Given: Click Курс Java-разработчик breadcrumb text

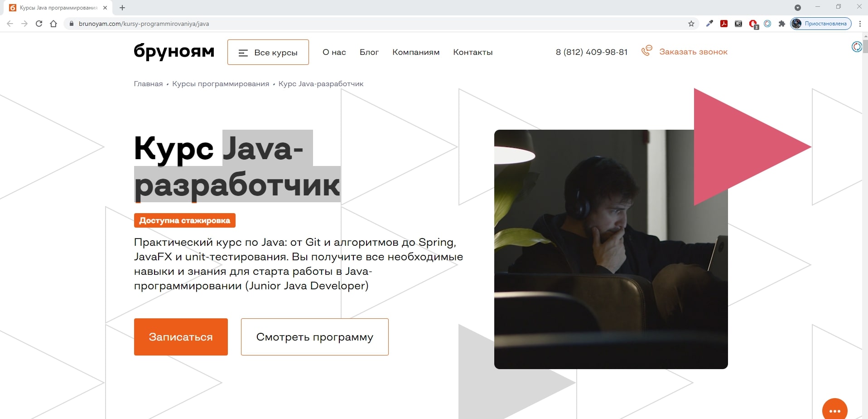Looking at the screenshot, I should (x=321, y=84).
